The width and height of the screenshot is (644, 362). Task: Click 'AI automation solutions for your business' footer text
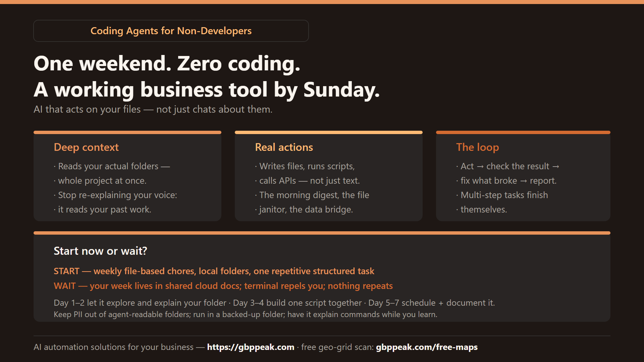113,347
